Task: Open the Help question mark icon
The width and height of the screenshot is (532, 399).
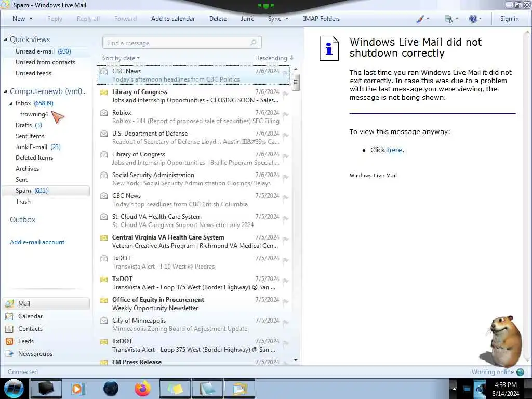Action: click(473, 19)
